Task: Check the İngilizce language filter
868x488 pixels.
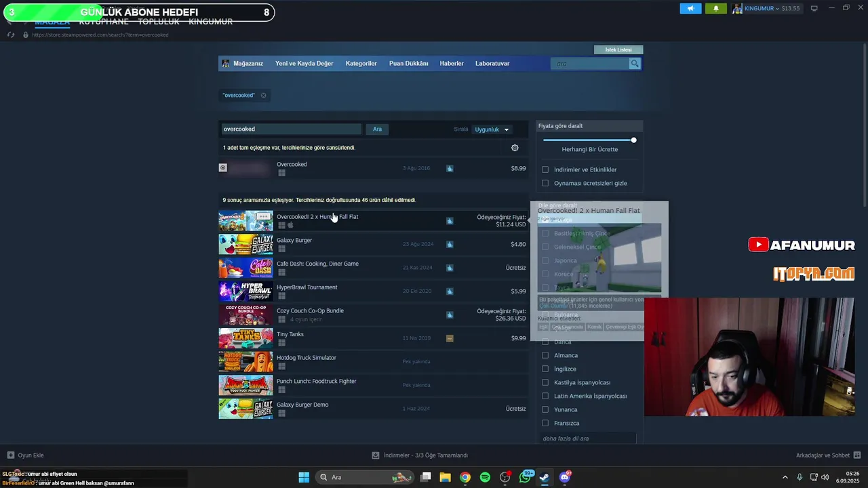Action: click(x=545, y=369)
